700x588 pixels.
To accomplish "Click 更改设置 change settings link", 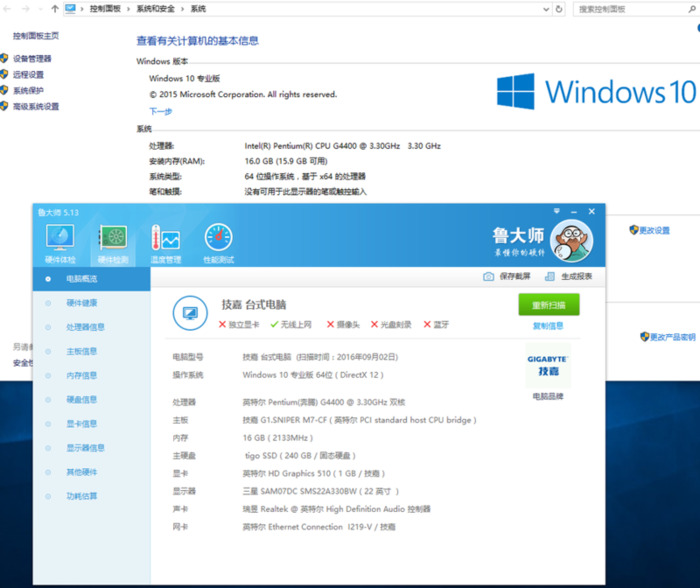I will coord(654,230).
